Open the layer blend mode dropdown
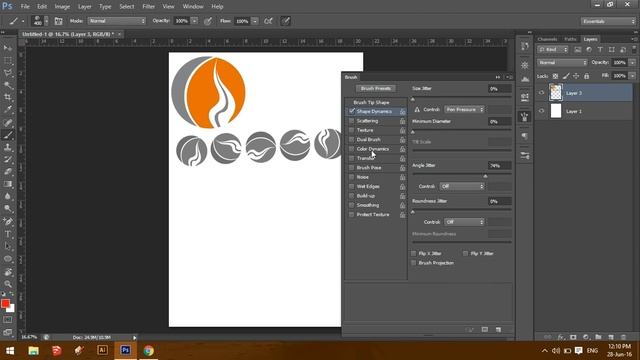 coord(562,62)
